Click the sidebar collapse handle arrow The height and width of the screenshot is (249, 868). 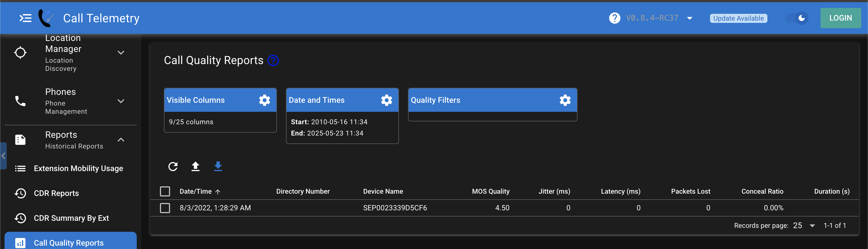3,156
